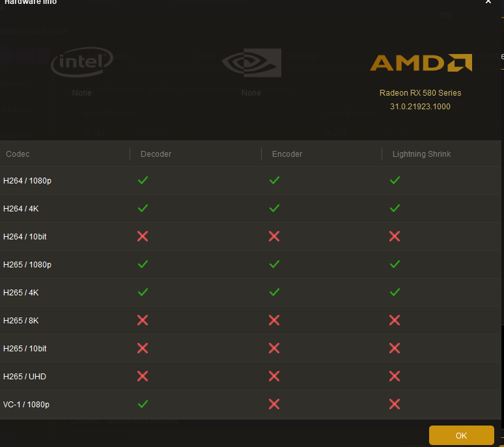Click the Encoder column header
The width and height of the screenshot is (504, 447).
287,154
